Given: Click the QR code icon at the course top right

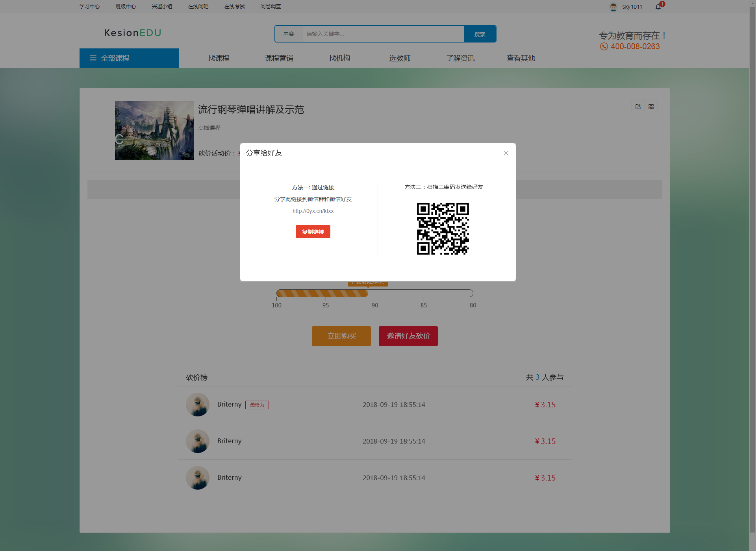Looking at the screenshot, I should 651,107.
